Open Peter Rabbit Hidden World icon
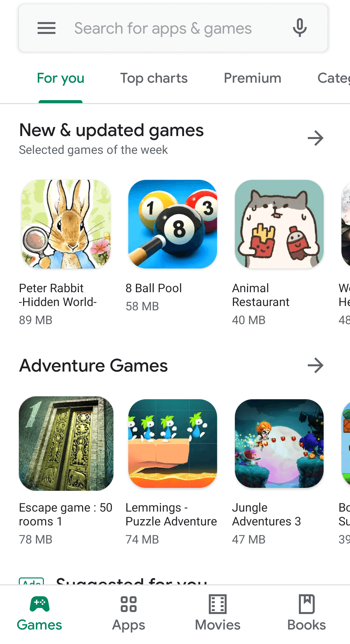Screen dimensions: 350x644 click(66, 224)
